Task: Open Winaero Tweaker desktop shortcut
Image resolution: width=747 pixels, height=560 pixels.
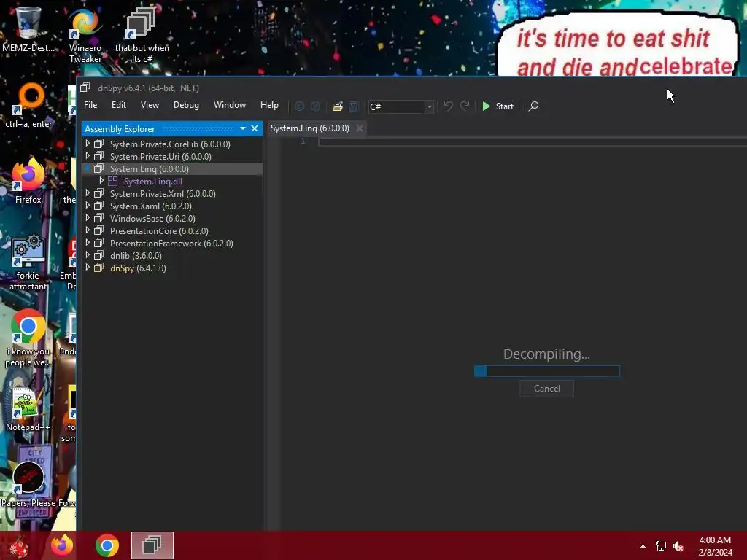Action: 85,34
